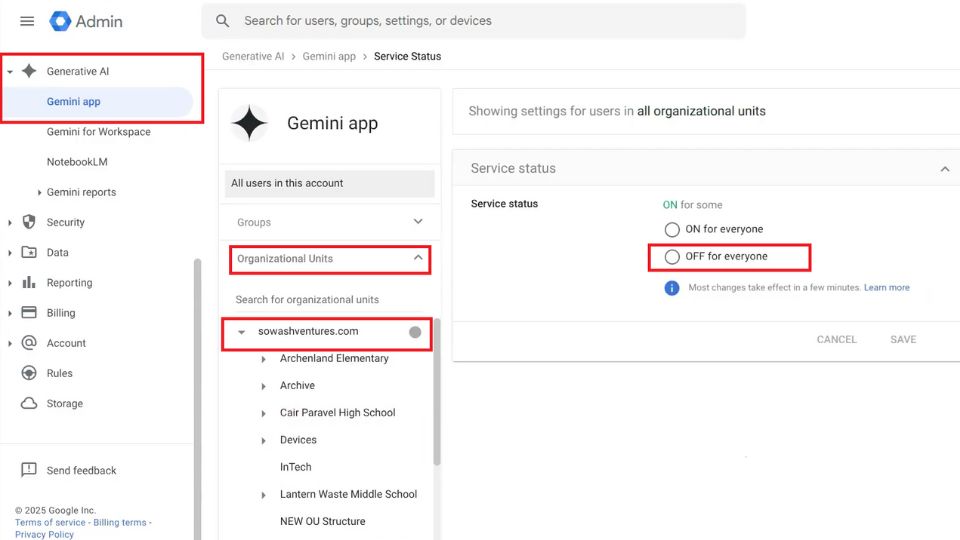Click the search bar for users and groups

(x=474, y=21)
